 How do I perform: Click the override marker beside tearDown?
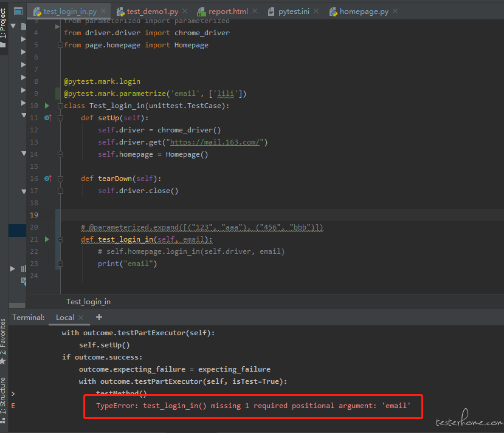(47, 179)
